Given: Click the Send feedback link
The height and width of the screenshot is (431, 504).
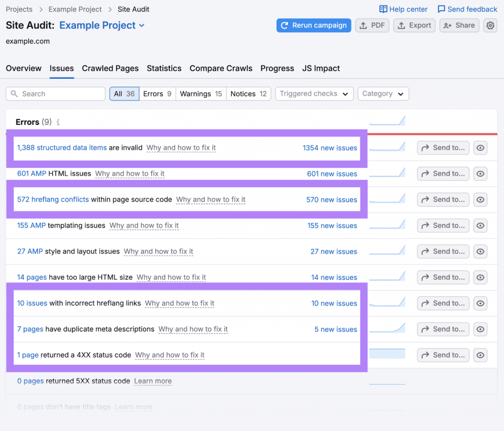Looking at the screenshot, I should (x=468, y=9).
